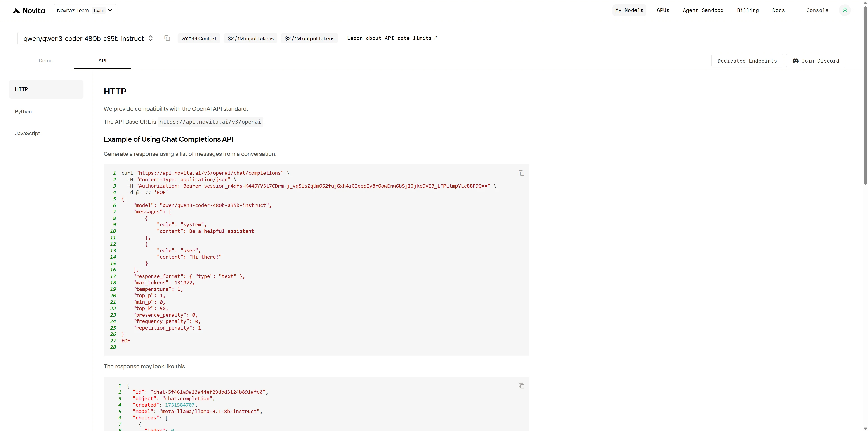868x431 pixels.
Task: Click the $2 / 1M input tokens badge
Action: [x=250, y=38]
